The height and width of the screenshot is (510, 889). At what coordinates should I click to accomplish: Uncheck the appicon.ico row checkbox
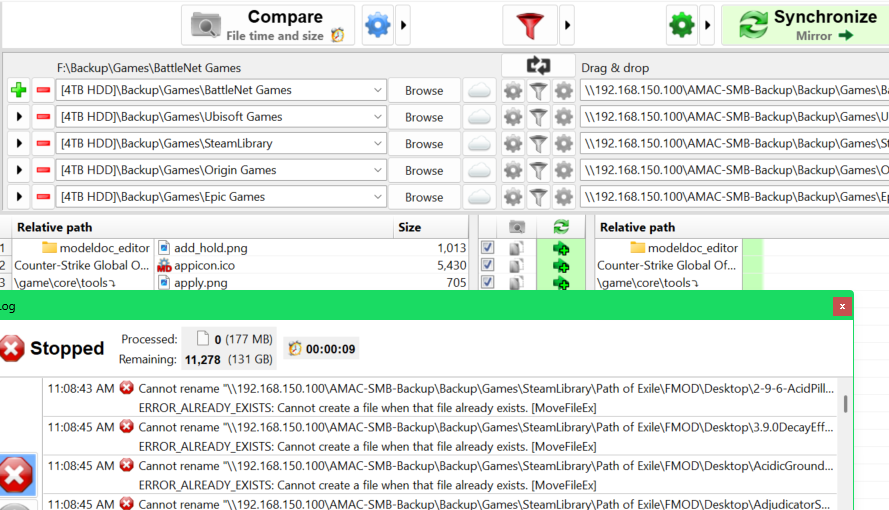(487, 265)
